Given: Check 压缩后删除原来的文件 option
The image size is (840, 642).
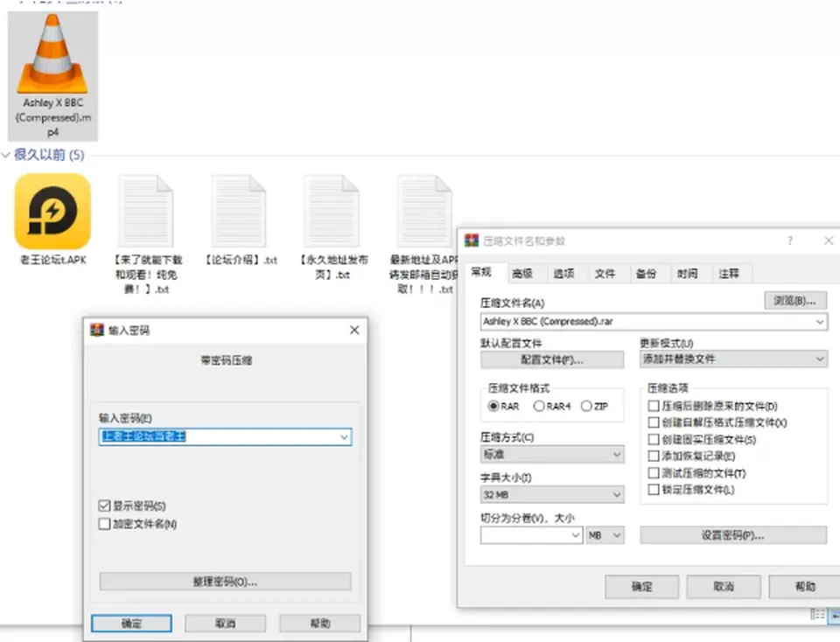Looking at the screenshot, I should 654,406.
